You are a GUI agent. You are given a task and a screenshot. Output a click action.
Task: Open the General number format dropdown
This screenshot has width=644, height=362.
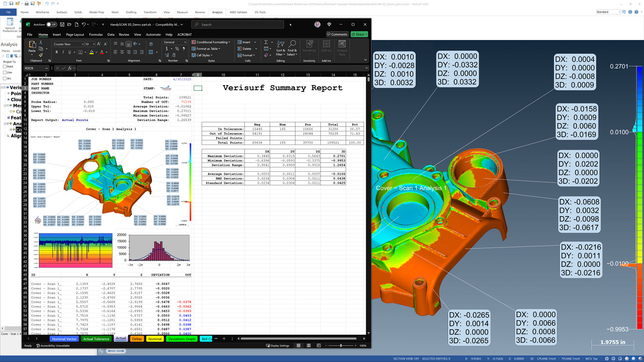click(185, 42)
